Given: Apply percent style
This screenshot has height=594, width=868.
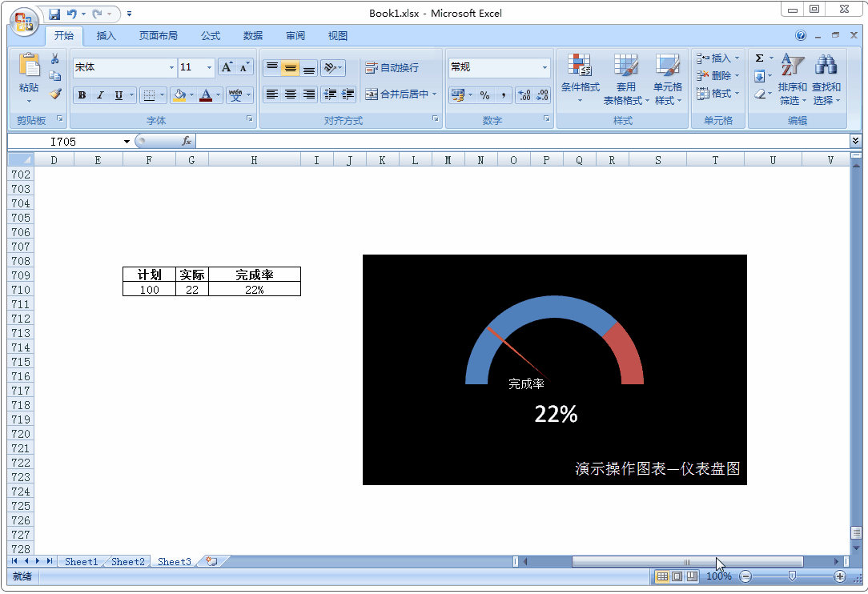Looking at the screenshot, I should [x=485, y=95].
